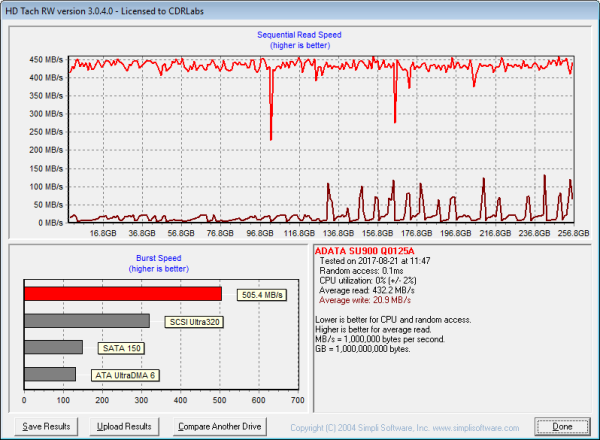The image size is (600, 440).
Task: Close the dialog with Done
Action: pos(562,427)
